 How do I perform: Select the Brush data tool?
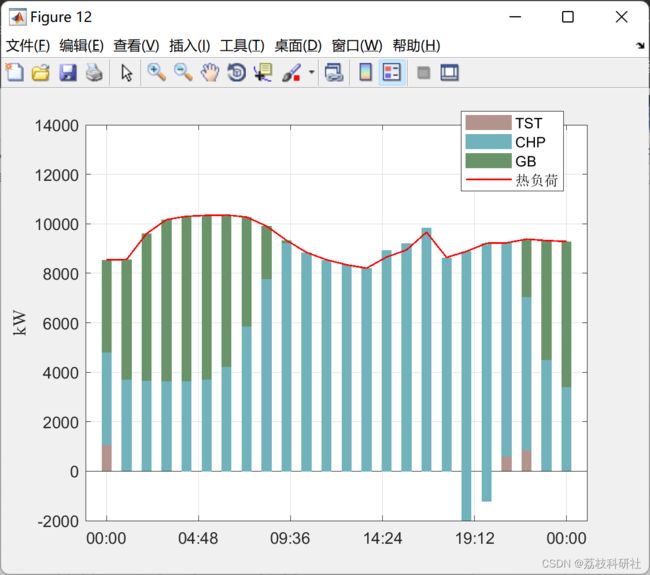[291, 73]
